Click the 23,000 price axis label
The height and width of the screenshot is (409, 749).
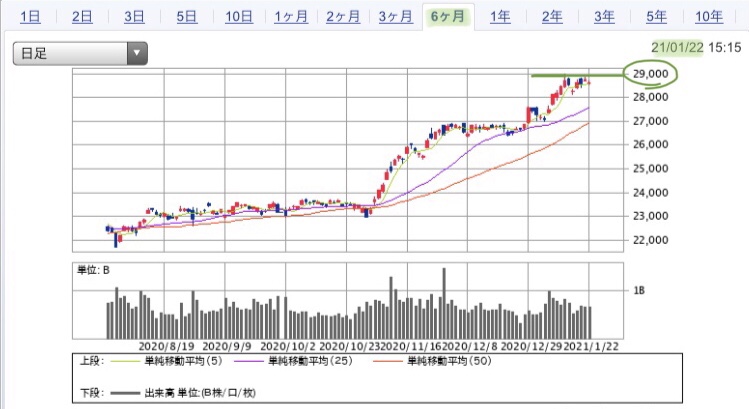click(x=651, y=216)
